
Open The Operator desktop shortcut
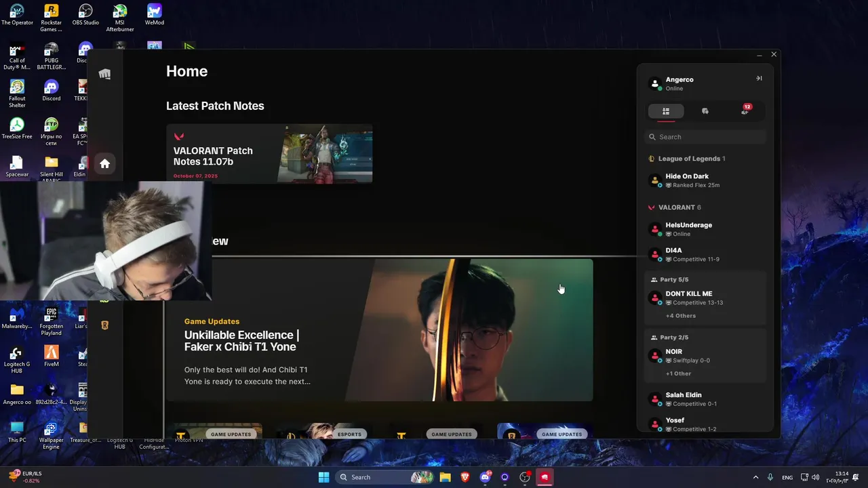(17, 15)
